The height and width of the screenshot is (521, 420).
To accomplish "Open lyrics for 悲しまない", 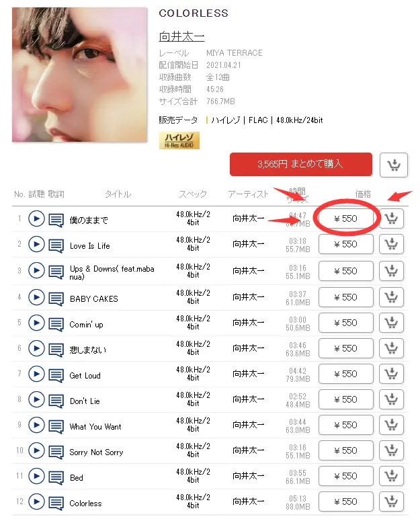I will point(56,350).
